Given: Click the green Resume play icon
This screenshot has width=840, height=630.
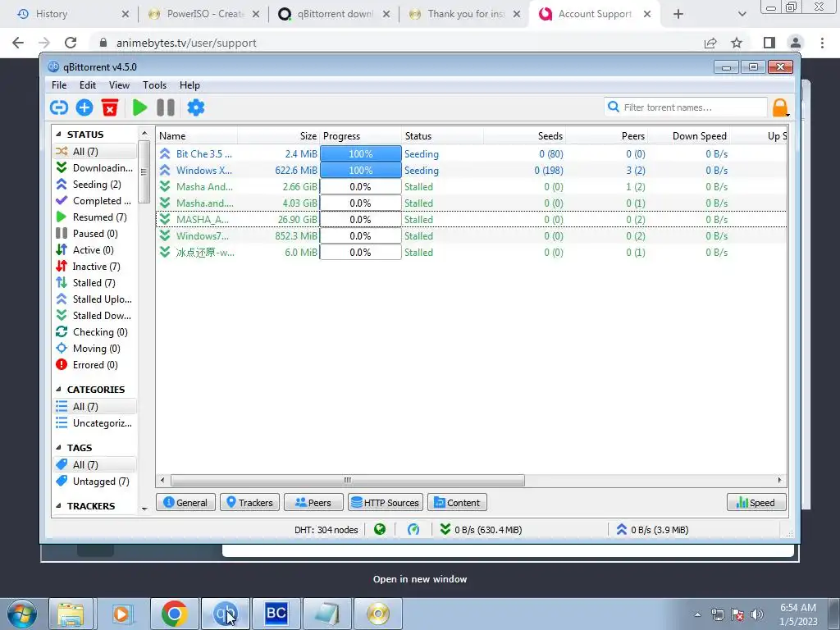Looking at the screenshot, I should (139, 107).
